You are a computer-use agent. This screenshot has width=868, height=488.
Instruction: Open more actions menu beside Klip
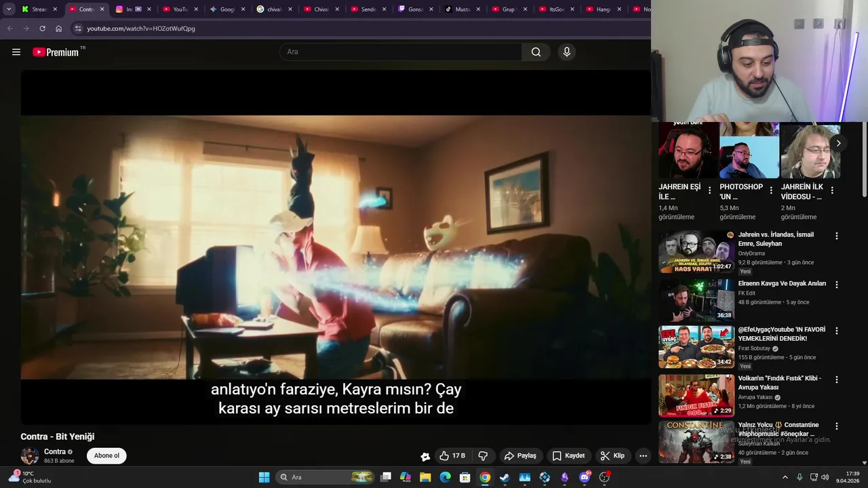pos(643,455)
